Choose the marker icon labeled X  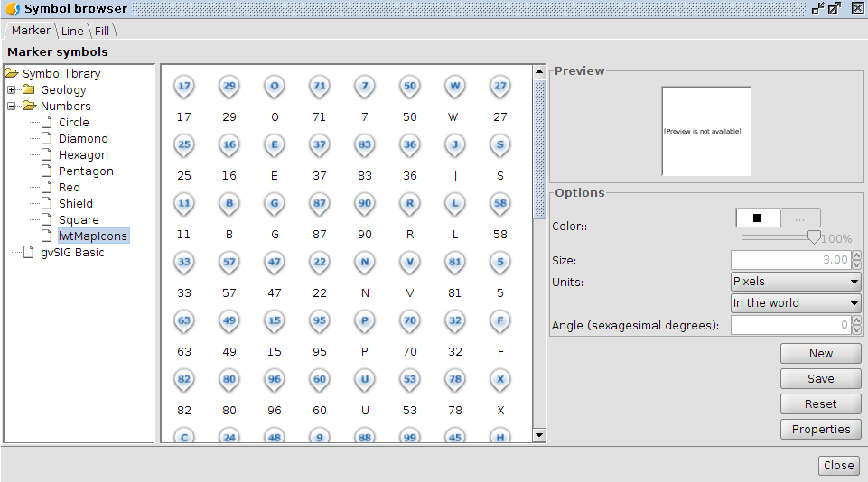tap(500, 380)
